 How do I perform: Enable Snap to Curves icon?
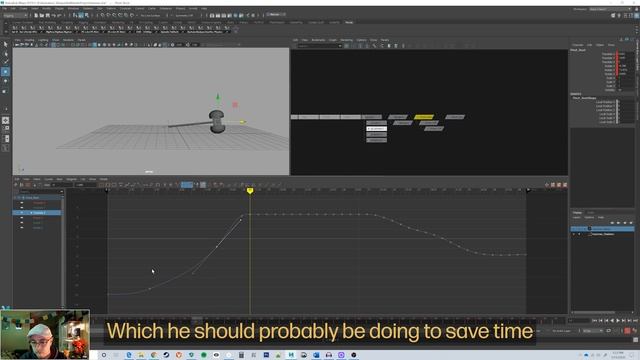point(108,15)
